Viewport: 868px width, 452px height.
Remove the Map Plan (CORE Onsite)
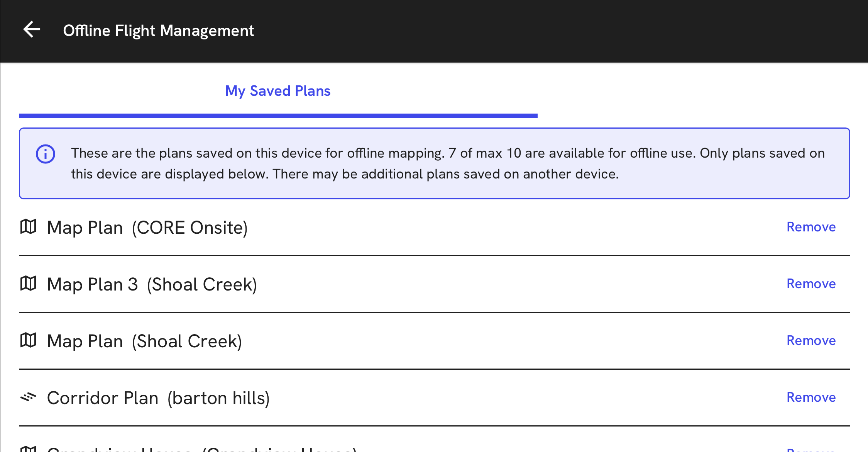810,227
